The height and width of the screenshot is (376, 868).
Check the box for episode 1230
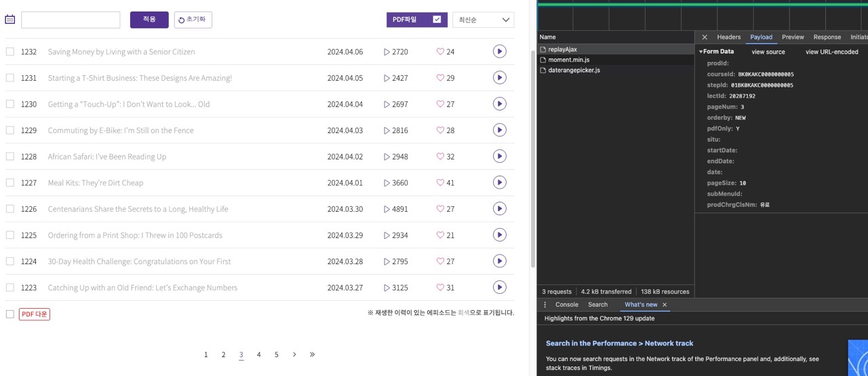(x=10, y=104)
